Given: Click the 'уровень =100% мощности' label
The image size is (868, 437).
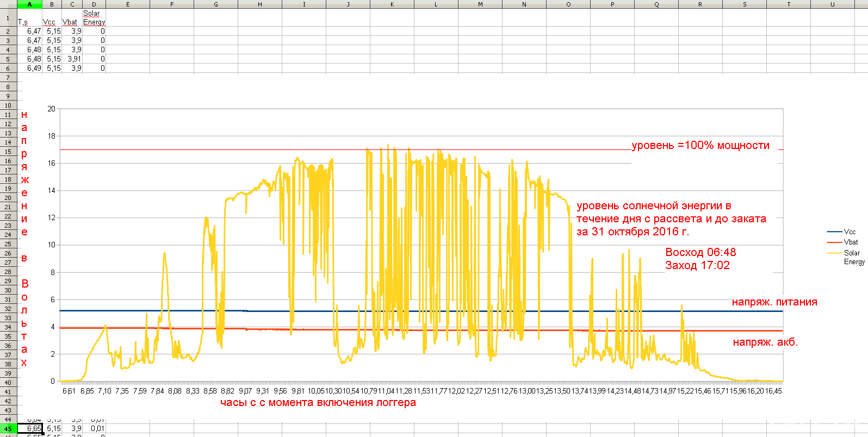Looking at the screenshot, I should tap(700, 145).
